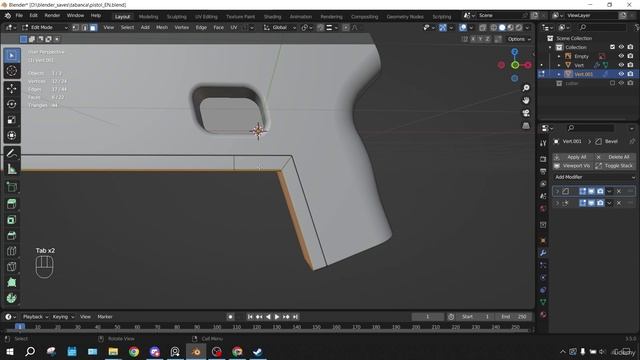Image resolution: width=640 pixels, height=360 pixels.
Task: Hide Vert object in viewport
Action: click(x=621, y=65)
